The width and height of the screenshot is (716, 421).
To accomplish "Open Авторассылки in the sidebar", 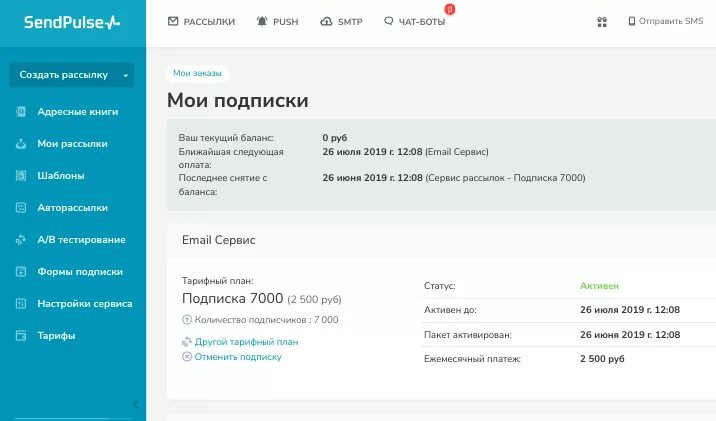I will [x=73, y=207].
